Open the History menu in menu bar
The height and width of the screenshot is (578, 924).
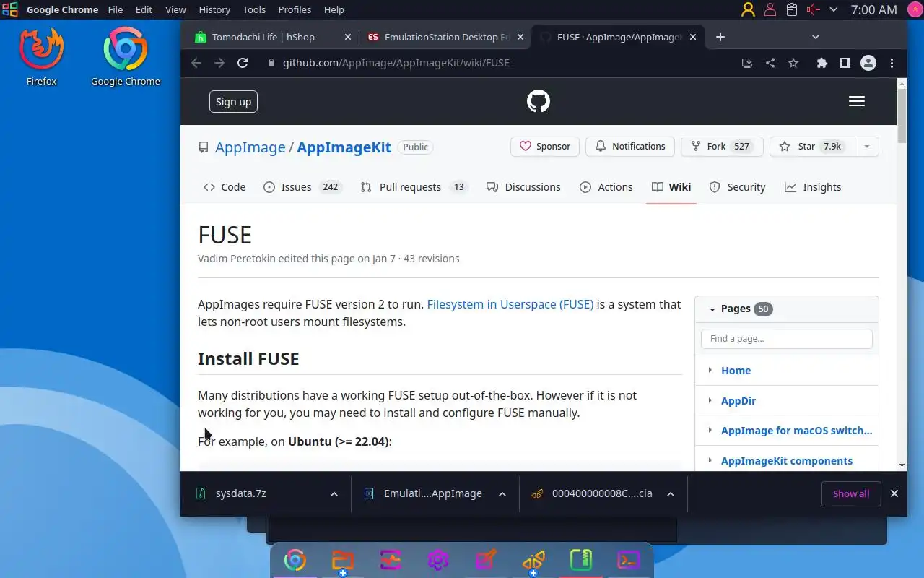tap(214, 9)
